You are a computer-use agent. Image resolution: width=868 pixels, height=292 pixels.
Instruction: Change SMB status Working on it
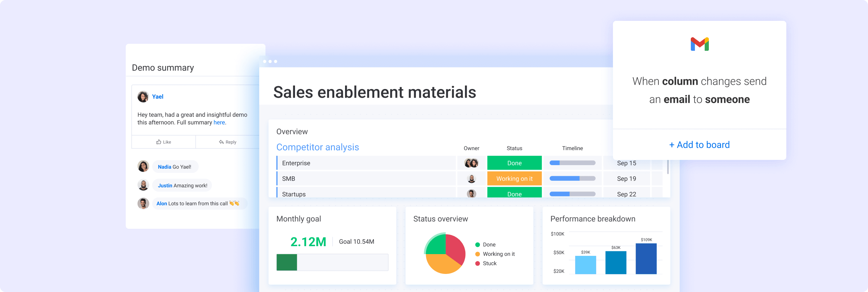click(514, 179)
